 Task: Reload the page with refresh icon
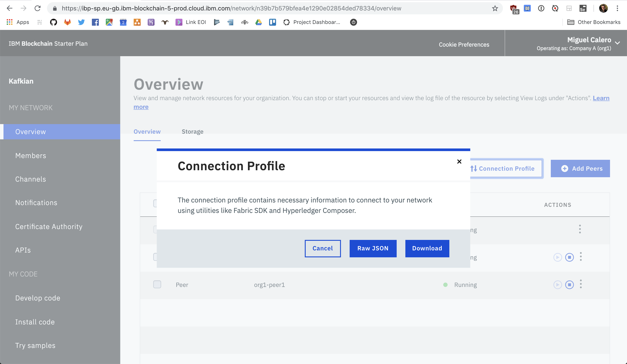[38, 8]
